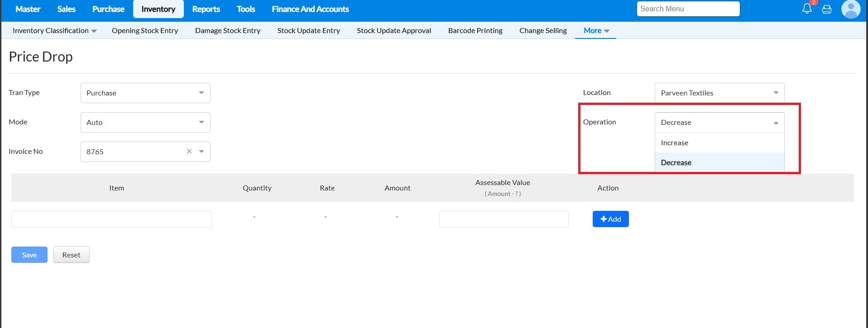The width and height of the screenshot is (868, 328).
Task: Clear the Invoice No value with X
Action: pyautogui.click(x=189, y=152)
